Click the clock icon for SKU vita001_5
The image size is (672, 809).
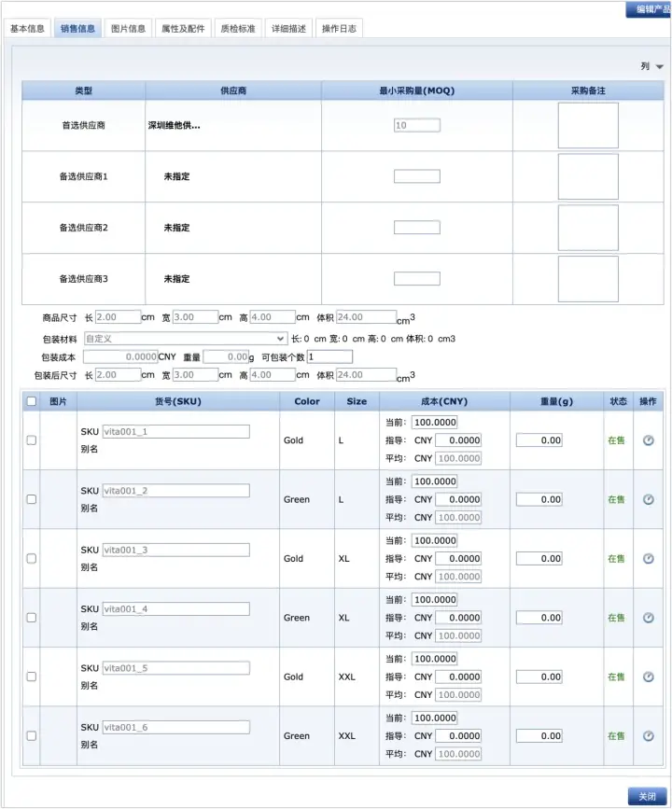click(649, 676)
